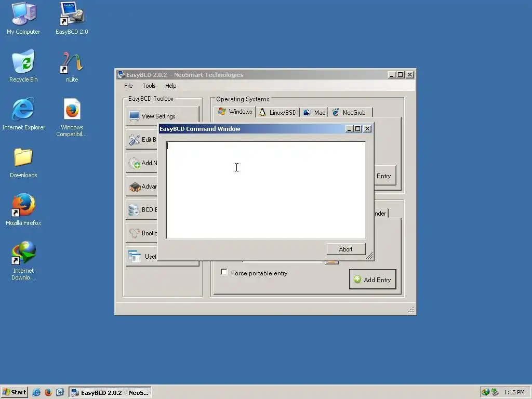Switch to the Windows tab
Viewport: 532px width, 399px height.
pyautogui.click(x=235, y=112)
